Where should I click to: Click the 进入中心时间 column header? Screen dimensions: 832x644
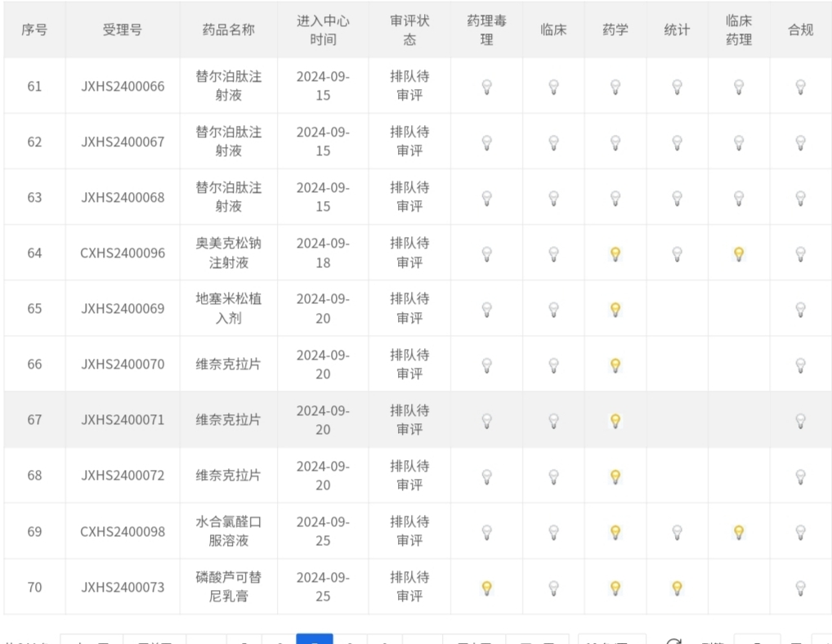click(323, 29)
